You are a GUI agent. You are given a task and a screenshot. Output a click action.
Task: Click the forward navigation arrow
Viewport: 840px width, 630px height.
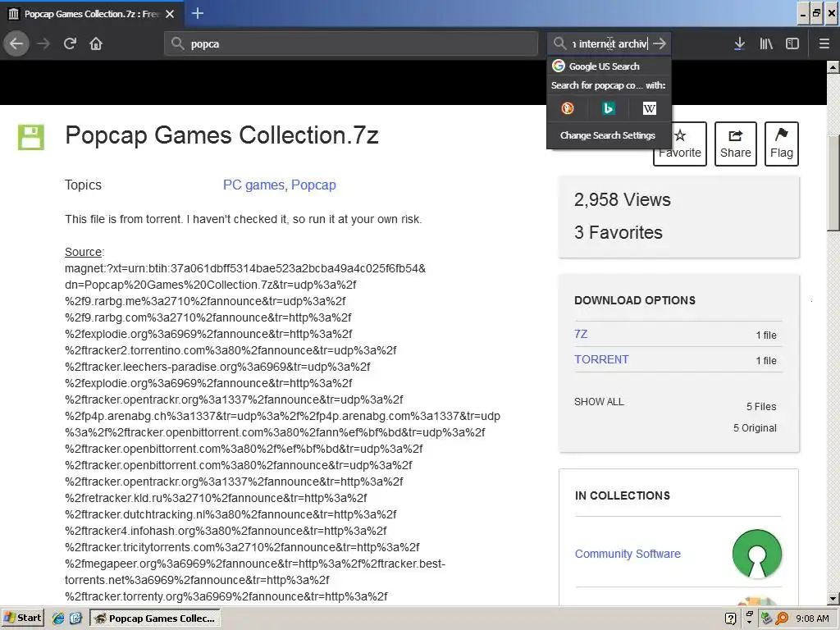point(43,43)
